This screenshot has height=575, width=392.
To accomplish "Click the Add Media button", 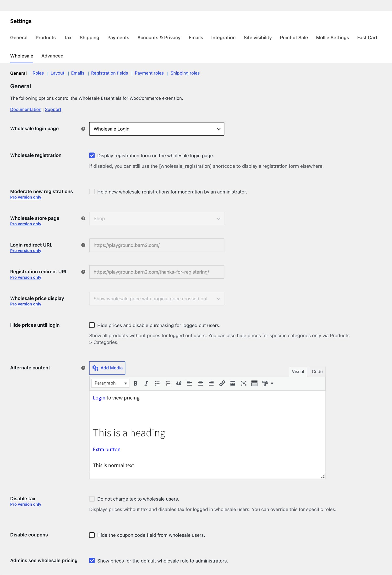I will 107,368.
